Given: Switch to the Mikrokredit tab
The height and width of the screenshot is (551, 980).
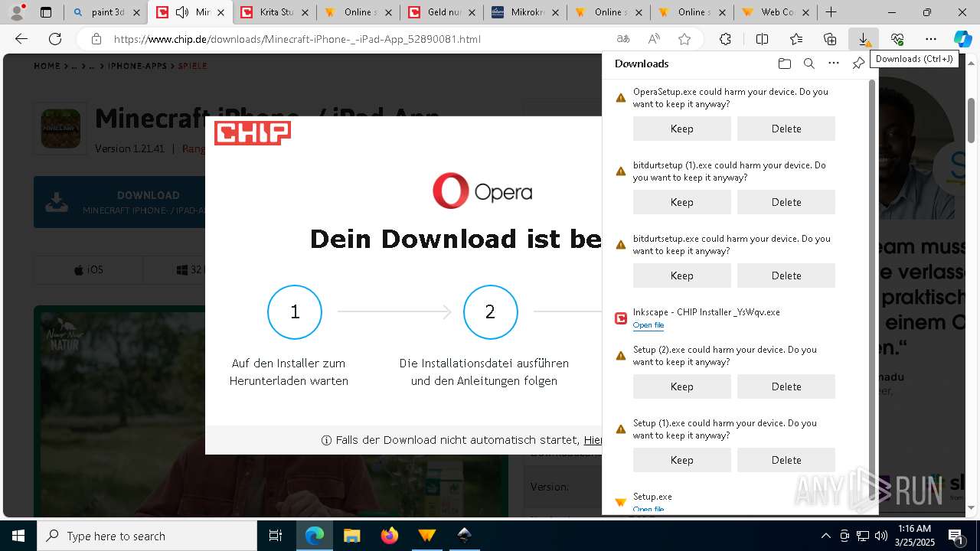Looking at the screenshot, I should [526, 12].
